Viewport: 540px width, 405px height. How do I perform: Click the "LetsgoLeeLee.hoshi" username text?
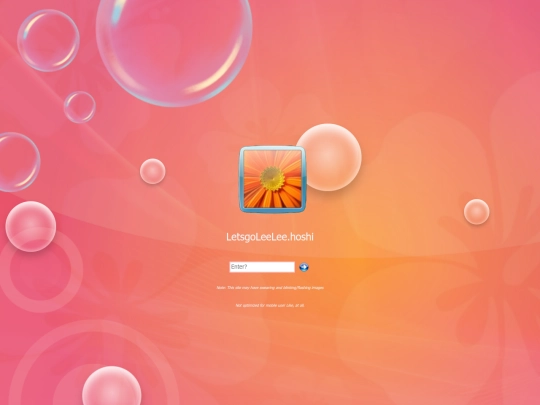tap(270, 237)
